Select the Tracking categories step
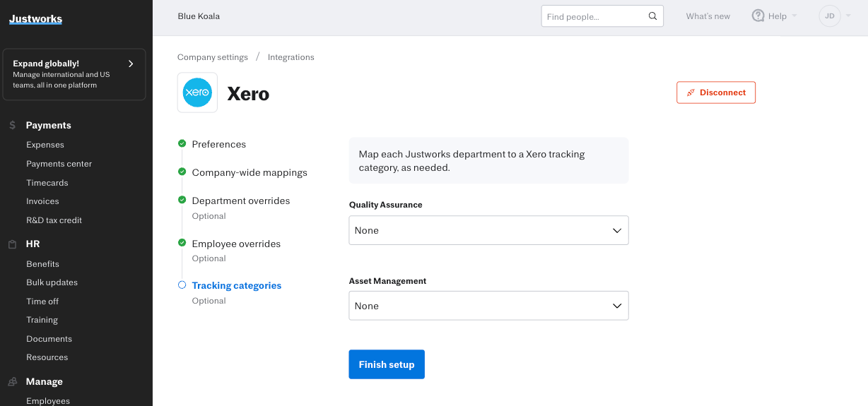868x406 pixels. (x=236, y=285)
